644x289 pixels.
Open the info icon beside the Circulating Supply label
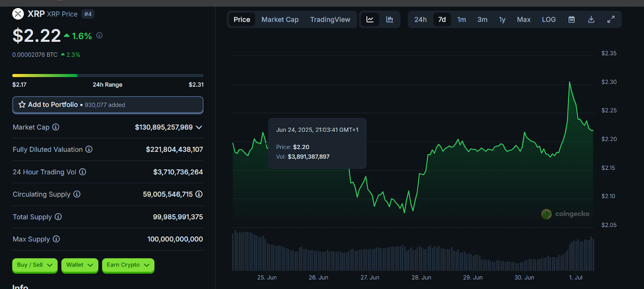coord(77,194)
